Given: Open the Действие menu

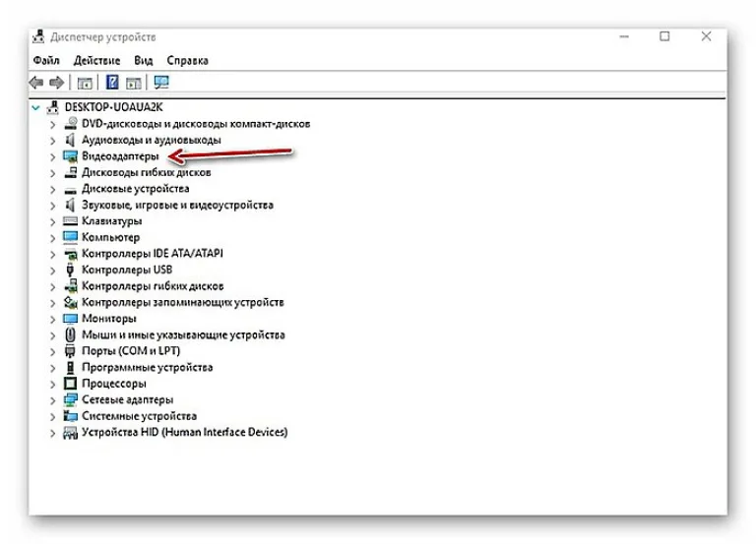Looking at the screenshot, I should coord(96,60).
